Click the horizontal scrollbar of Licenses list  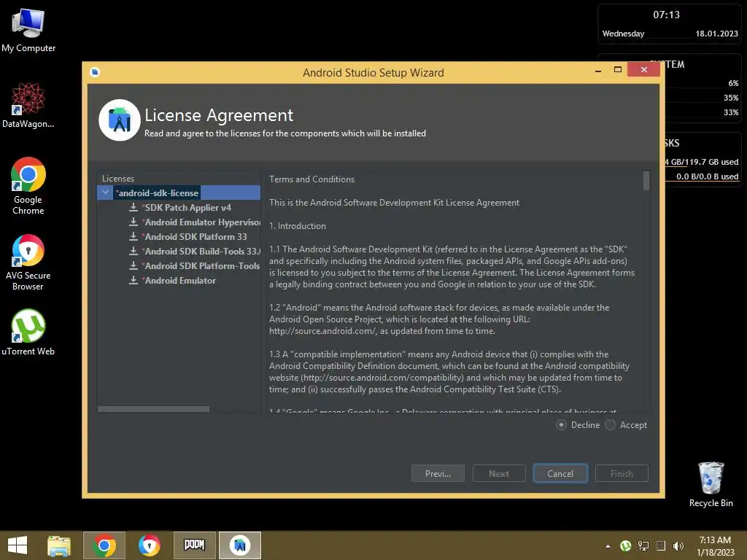[x=153, y=409]
